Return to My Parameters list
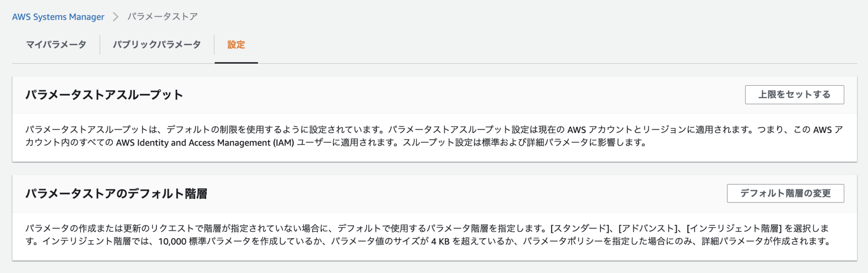Screen dimensions: 868x273 pyautogui.click(x=57, y=44)
